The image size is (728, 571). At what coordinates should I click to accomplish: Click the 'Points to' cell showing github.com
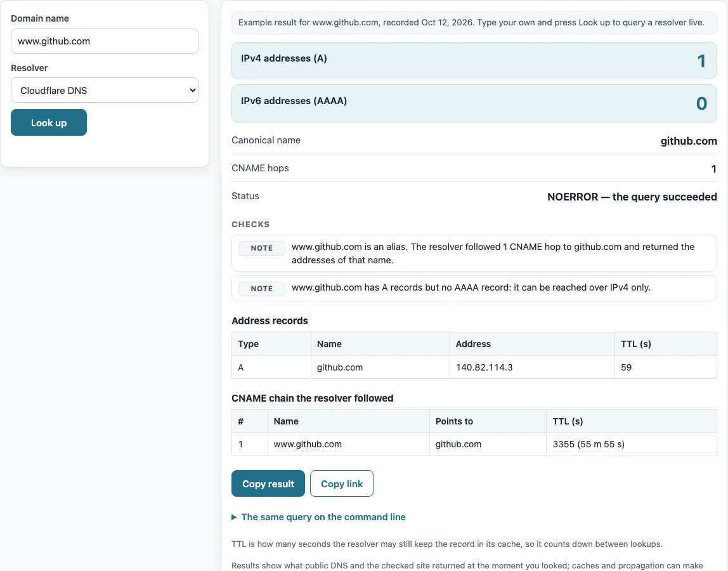tap(488, 444)
